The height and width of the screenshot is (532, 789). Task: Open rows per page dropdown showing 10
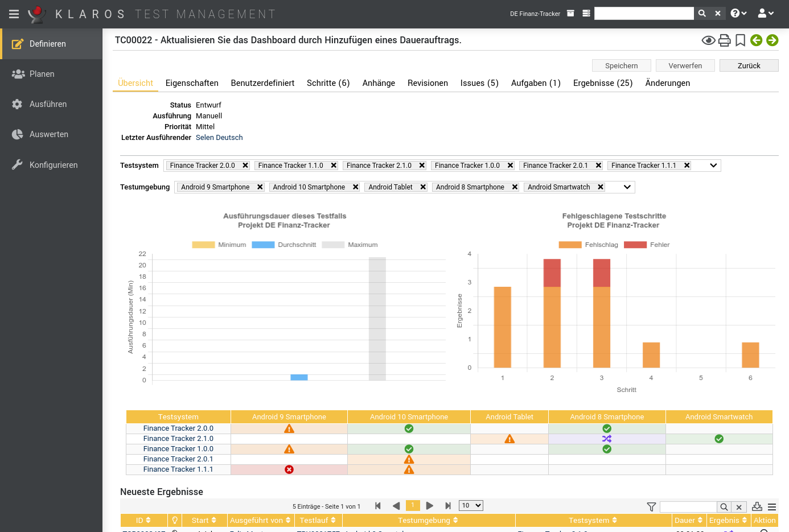[471, 505]
